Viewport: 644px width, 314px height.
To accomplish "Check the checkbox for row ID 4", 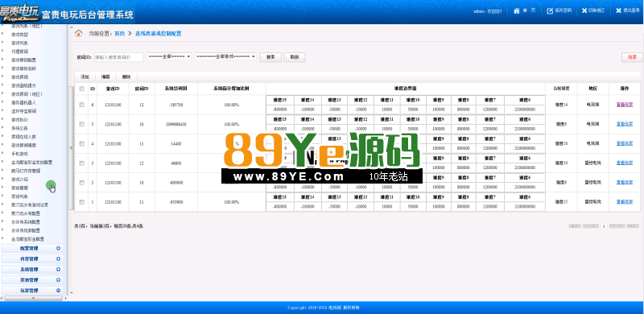I will point(82,143).
